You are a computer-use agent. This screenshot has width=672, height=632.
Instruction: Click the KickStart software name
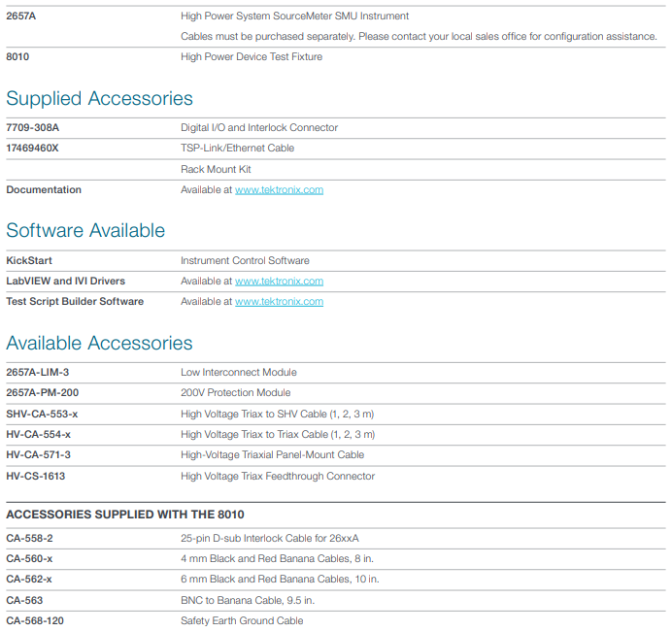point(29,260)
